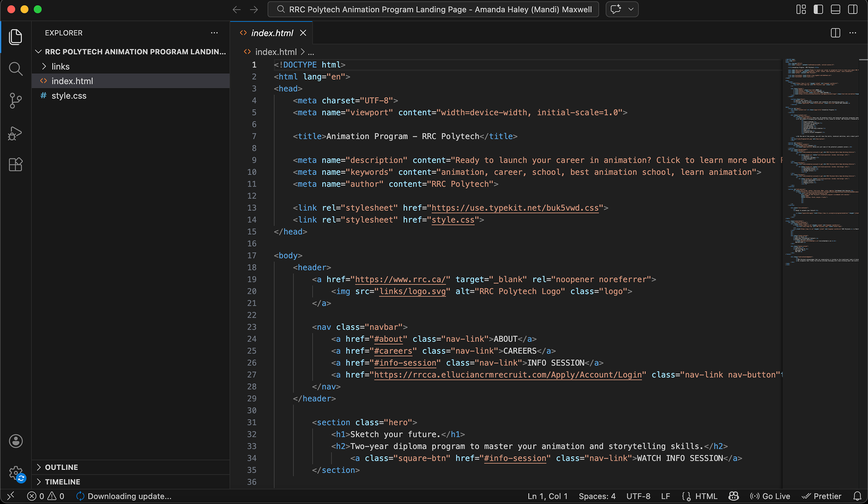This screenshot has width=868, height=504.
Task: Select the index.html editor tab
Action: (x=272, y=33)
